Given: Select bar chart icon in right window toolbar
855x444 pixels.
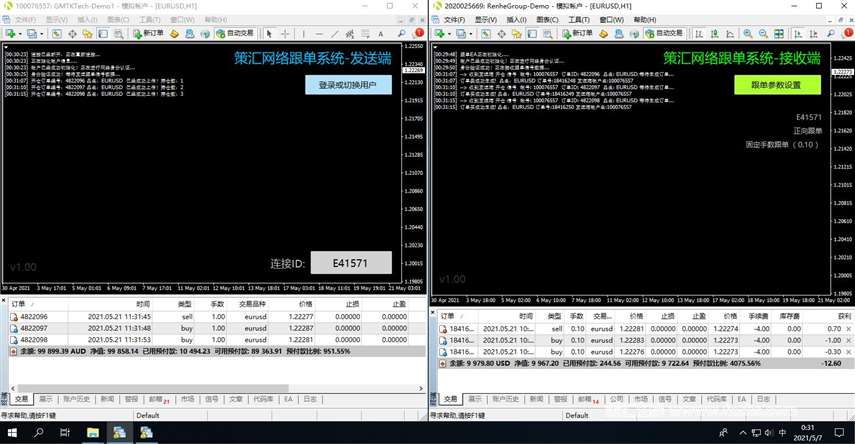Looking at the screenshot, I should tap(699, 34).
